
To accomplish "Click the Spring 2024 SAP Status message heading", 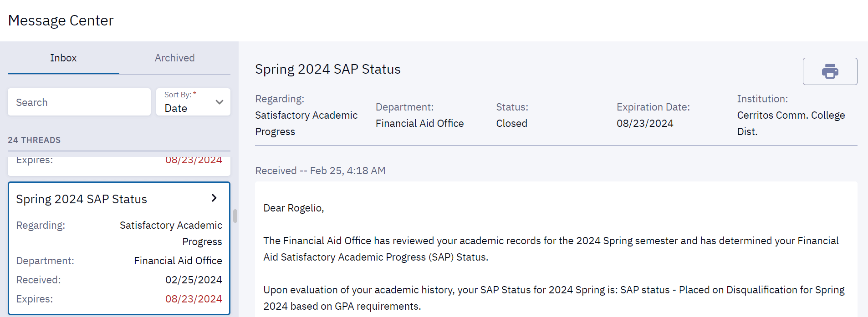I will coord(327,69).
